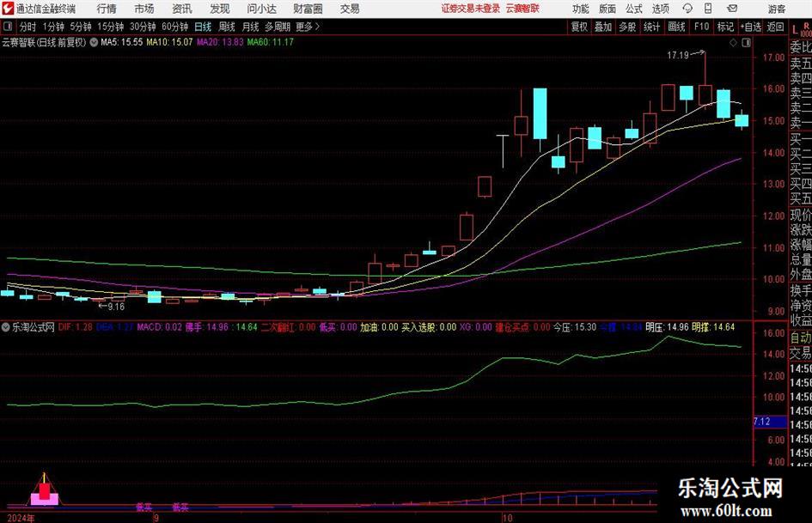
Task: Select the 周线 weekly period
Action: pos(226,27)
